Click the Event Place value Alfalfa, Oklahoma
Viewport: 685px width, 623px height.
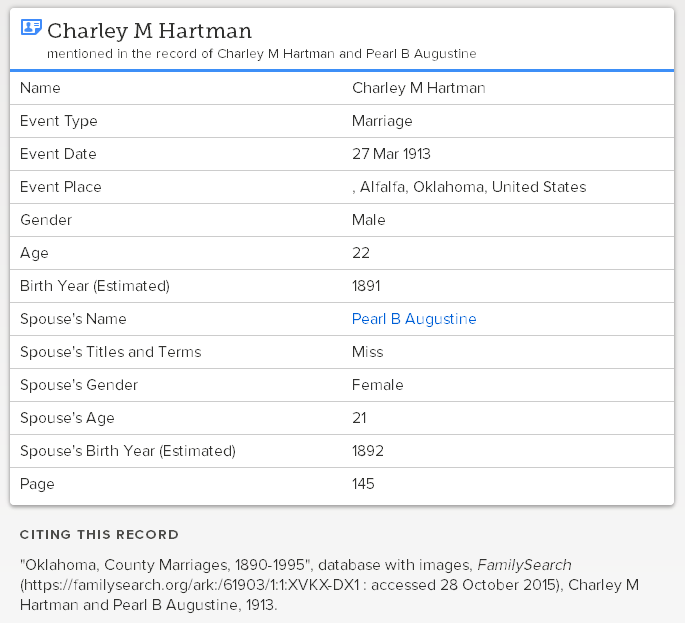pyautogui.click(x=469, y=187)
